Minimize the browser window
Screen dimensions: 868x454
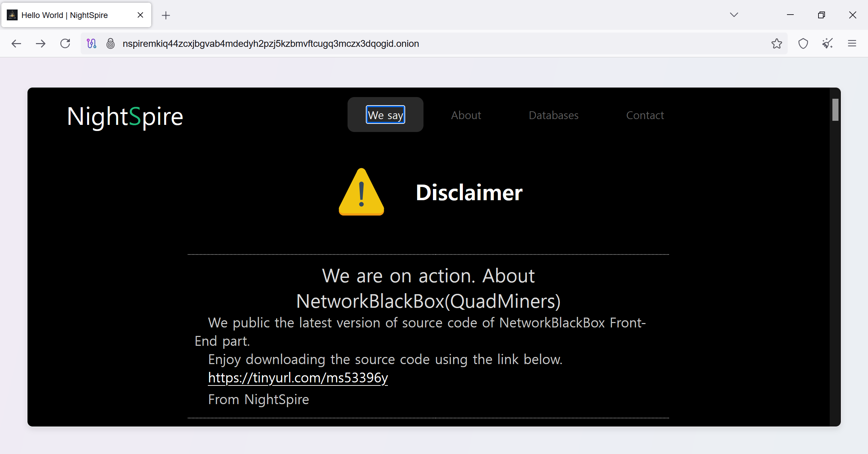790,15
